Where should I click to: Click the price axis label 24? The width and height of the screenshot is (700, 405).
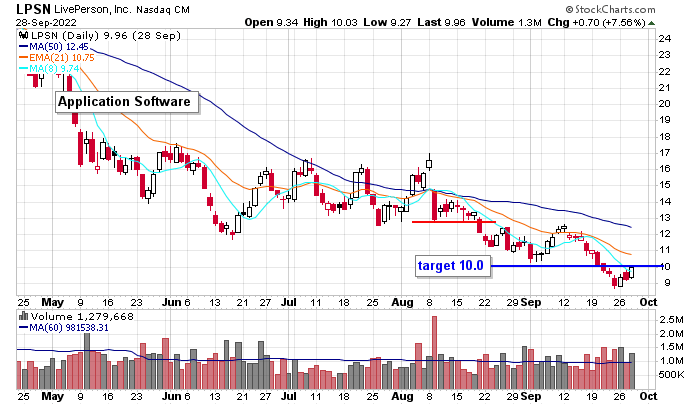(664, 38)
